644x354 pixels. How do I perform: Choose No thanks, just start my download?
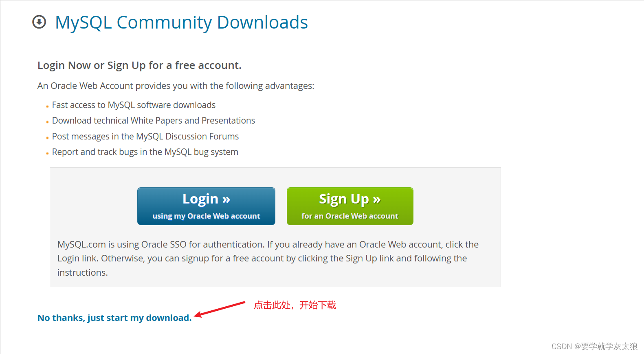pyautogui.click(x=114, y=318)
